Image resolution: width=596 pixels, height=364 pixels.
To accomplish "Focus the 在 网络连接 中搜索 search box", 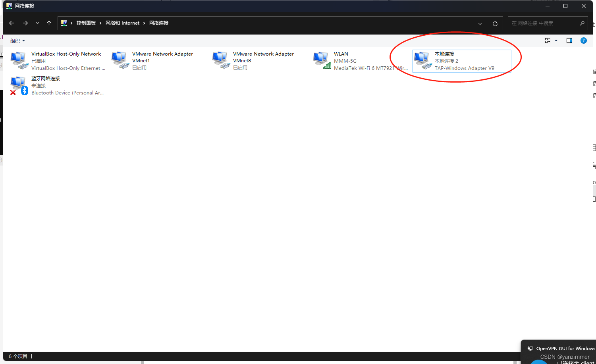I will pyautogui.click(x=548, y=23).
